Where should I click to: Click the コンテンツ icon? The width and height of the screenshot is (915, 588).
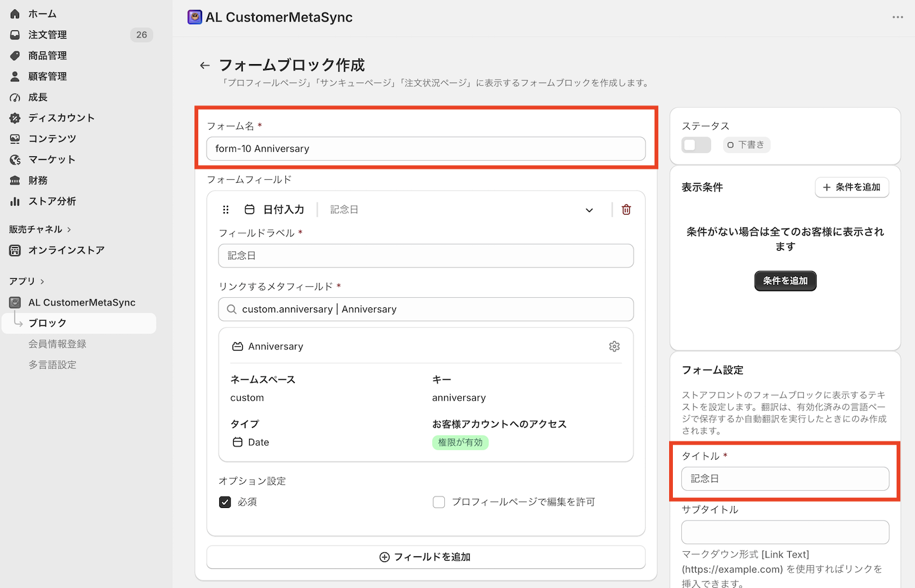(15, 138)
